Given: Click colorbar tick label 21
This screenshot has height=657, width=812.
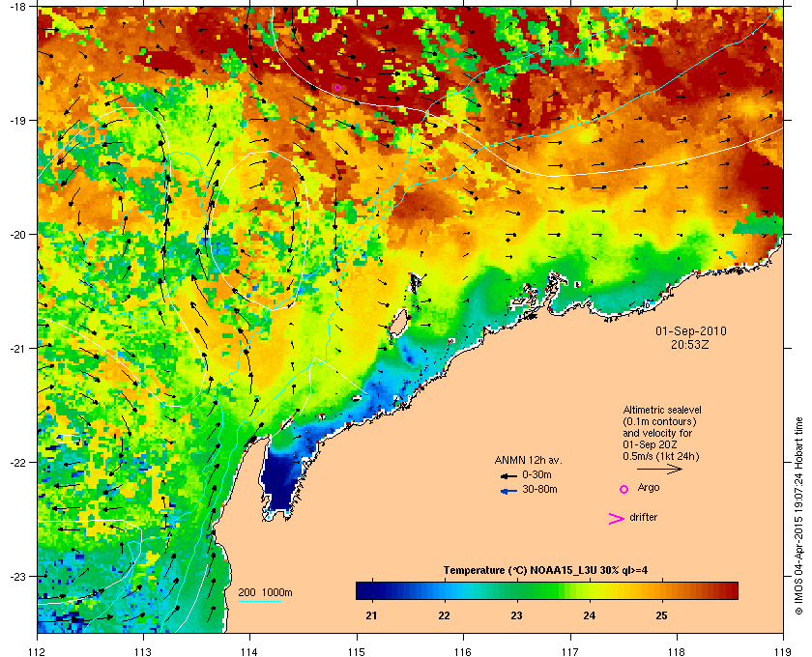Looking at the screenshot, I should [371, 615].
